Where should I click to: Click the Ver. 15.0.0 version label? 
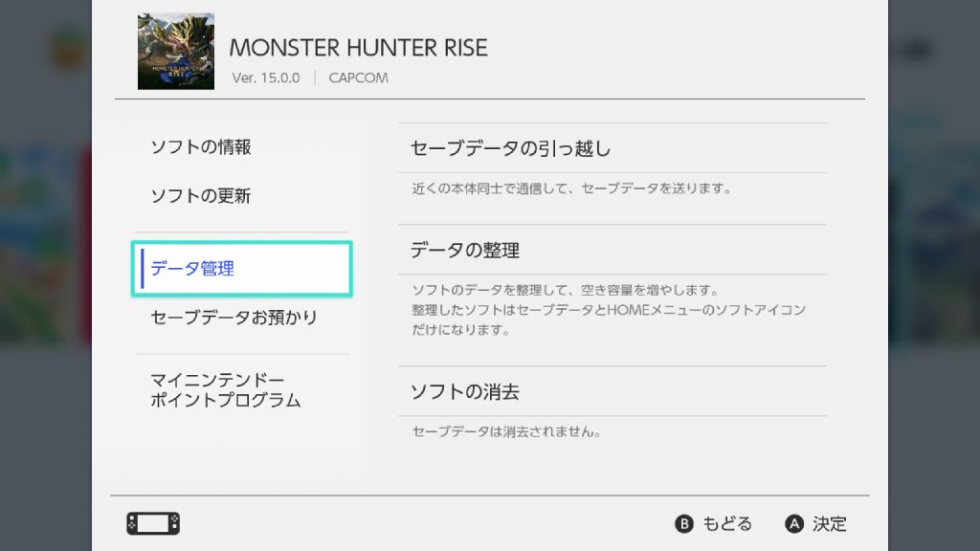click(x=267, y=77)
